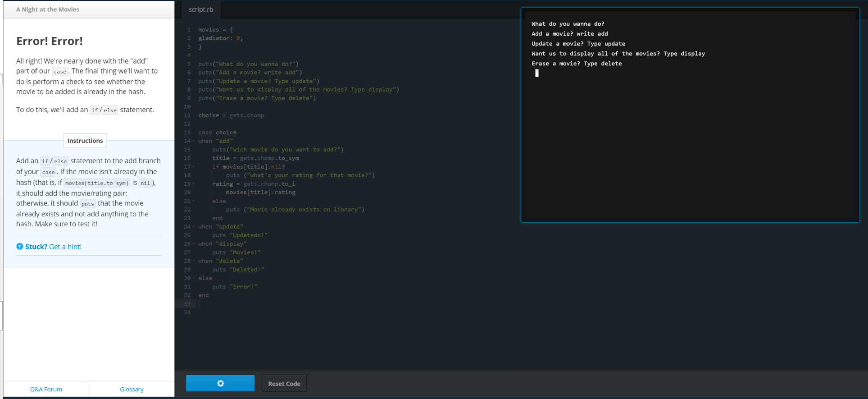This screenshot has width=868, height=399.
Task: Click the 'A Night at the Movies' header
Action: [x=48, y=9]
